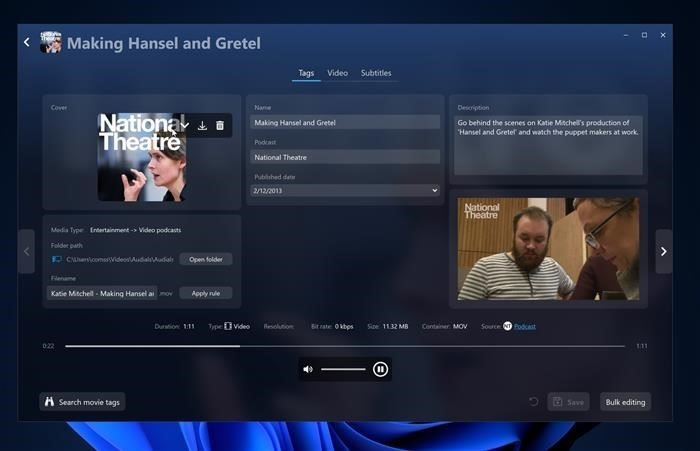700x451 pixels.
Task: Switch to the Tags tab
Action: tap(306, 73)
